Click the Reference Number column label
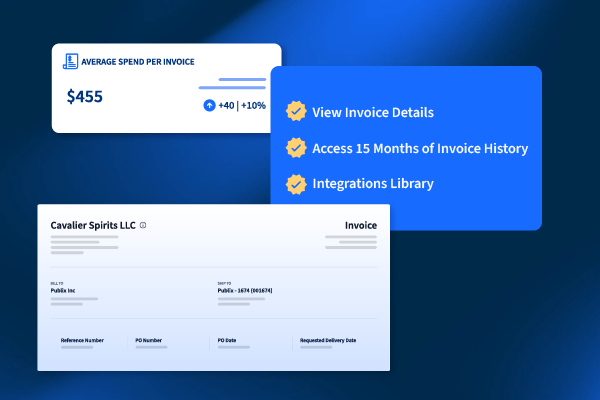Screen dimensions: 600x400 82,340
